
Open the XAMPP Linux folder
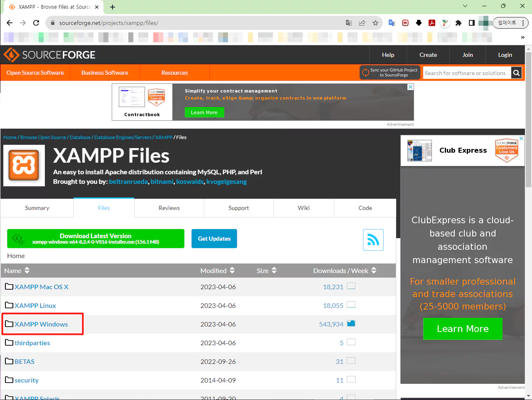tap(35, 305)
